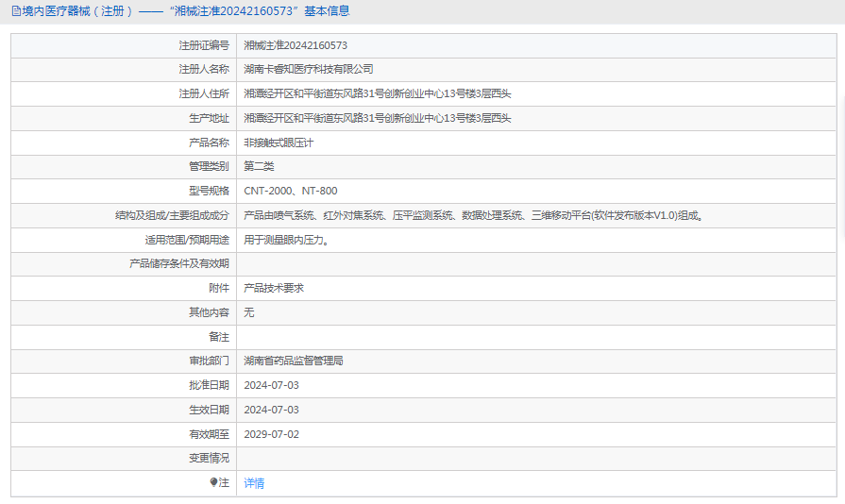This screenshot has width=845, height=504.
Task: Click the management category 第二类
Action: 259,166
